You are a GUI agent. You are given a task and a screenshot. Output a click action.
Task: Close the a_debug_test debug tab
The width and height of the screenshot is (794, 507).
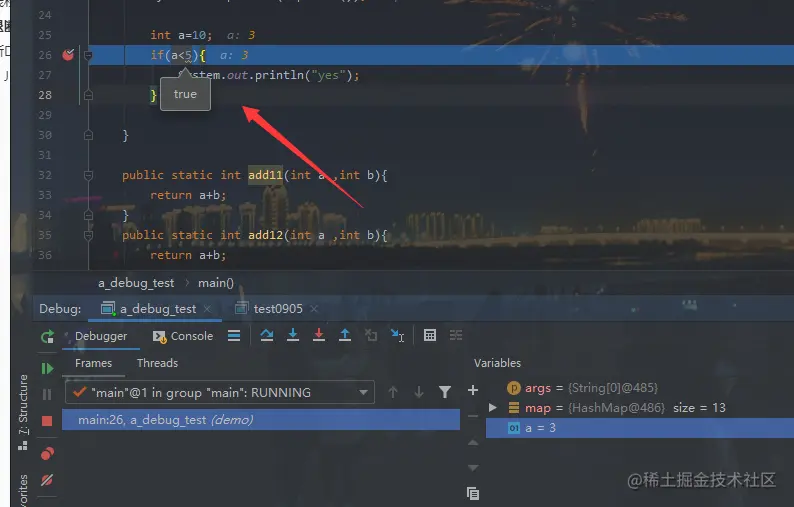tap(207, 308)
